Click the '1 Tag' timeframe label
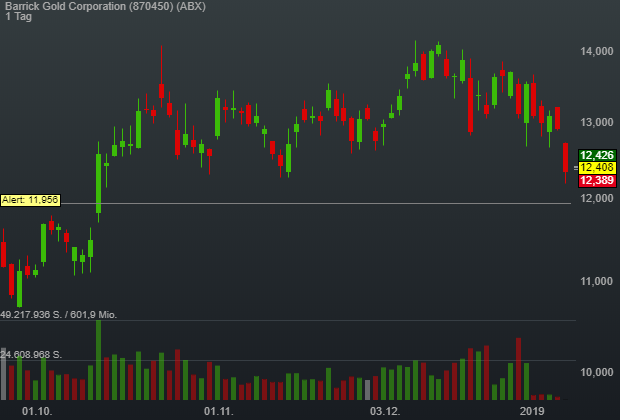This screenshot has height=420, width=620. click(19, 17)
